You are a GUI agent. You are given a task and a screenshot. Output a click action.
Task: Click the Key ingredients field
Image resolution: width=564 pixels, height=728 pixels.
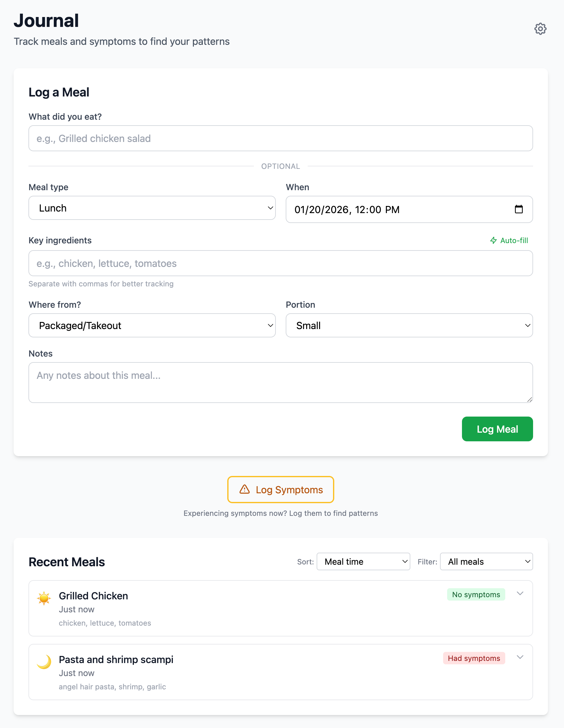coord(280,263)
